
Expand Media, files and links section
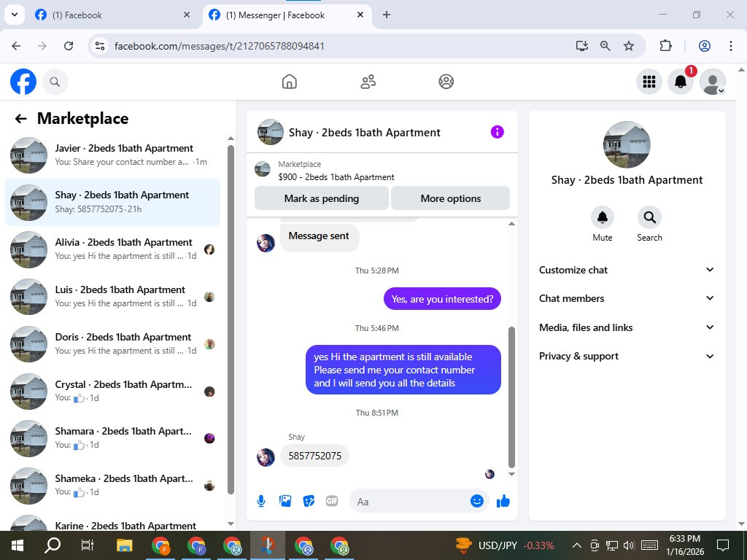[627, 327]
